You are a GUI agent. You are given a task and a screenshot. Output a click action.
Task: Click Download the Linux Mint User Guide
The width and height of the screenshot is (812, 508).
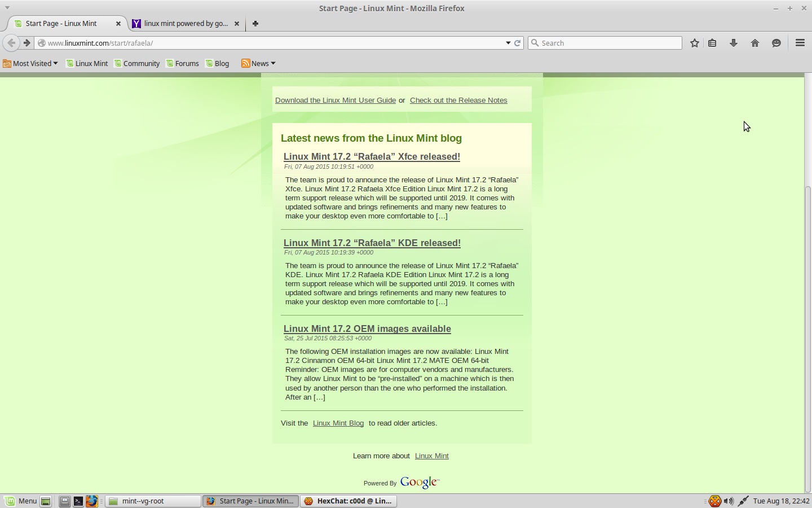click(336, 100)
